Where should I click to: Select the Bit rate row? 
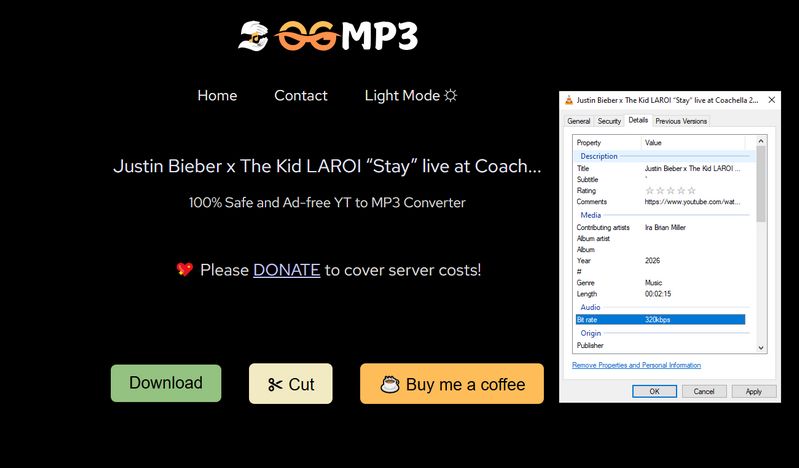(660, 320)
